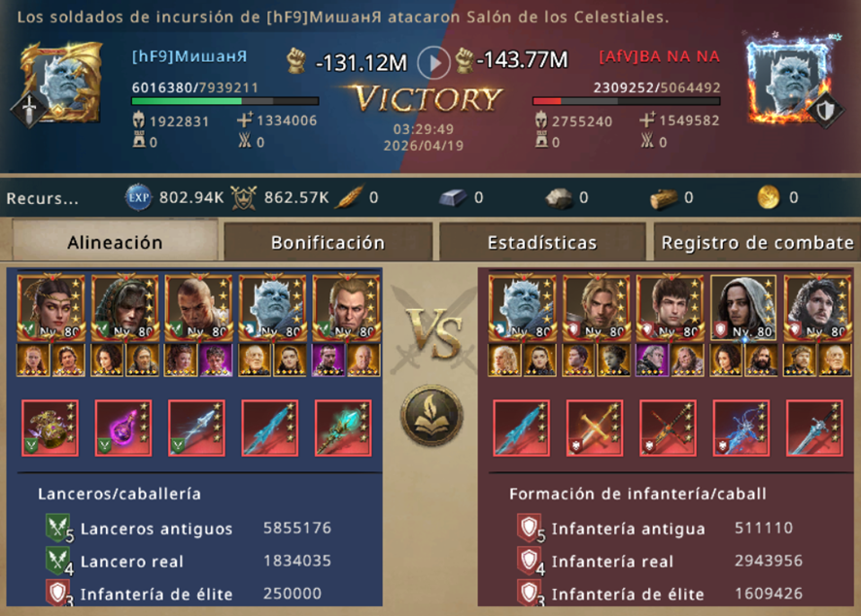861x616 pixels.
Task: Select defender's hooded commander portrait
Action: 743,307
